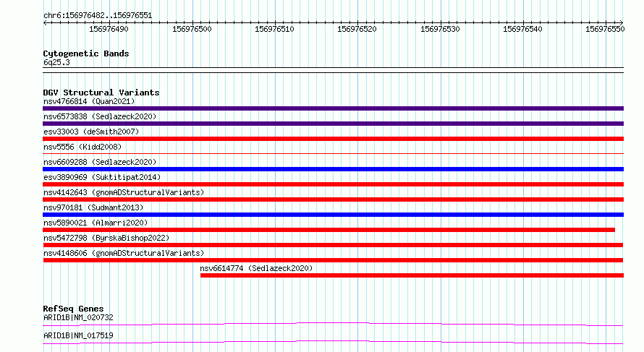
Task: Select the red bar under nsv5890021
Action: (329, 230)
